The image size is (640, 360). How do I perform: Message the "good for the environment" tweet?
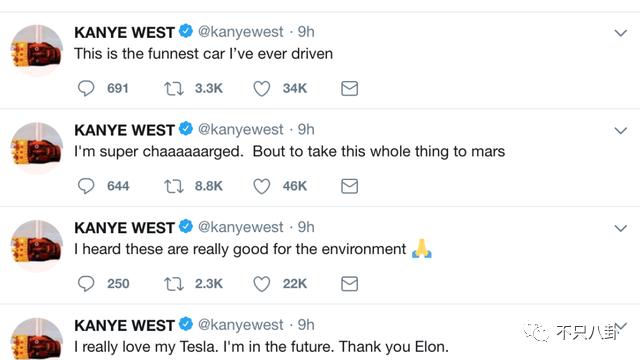pyautogui.click(x=349, y=284)
